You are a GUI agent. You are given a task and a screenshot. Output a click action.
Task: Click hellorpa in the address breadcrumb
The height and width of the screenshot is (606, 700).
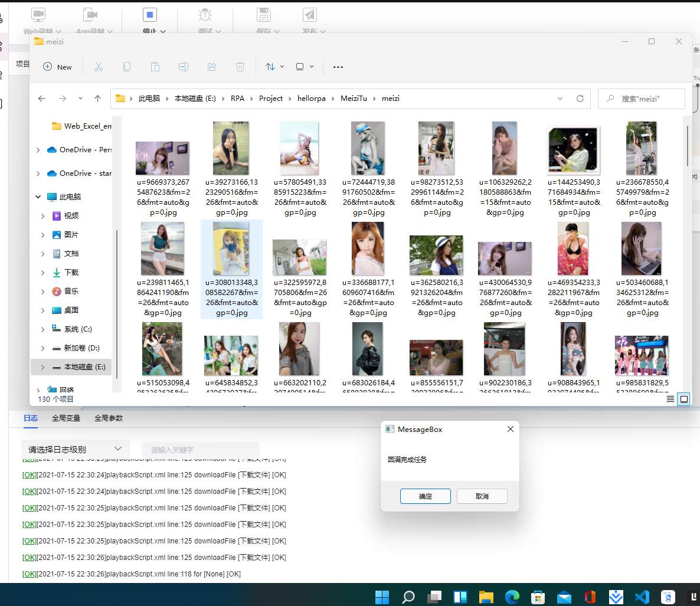pos(311,99)
